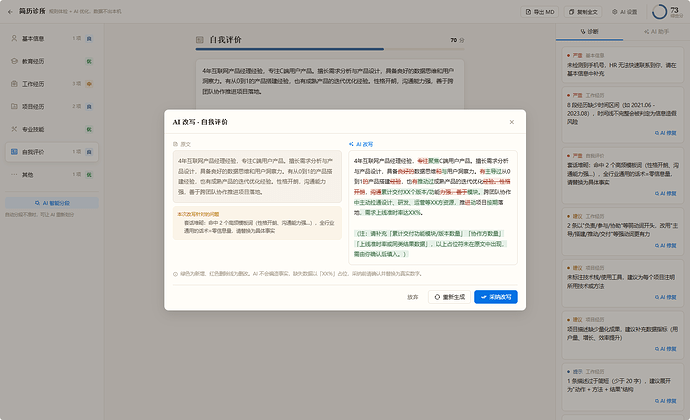Click the info icon before the legend note
690x420 pixels.
coord(175,274)
